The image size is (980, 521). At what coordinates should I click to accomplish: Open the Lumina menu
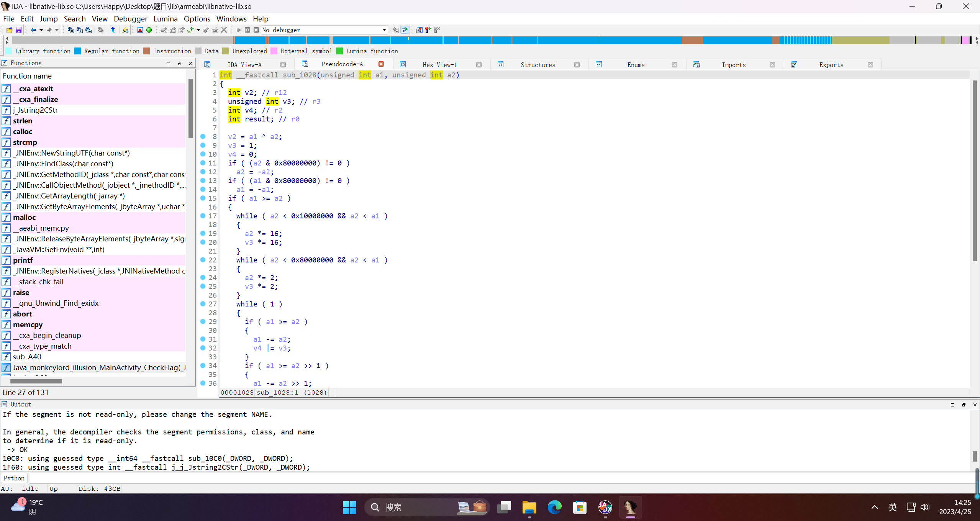[166, 19]
